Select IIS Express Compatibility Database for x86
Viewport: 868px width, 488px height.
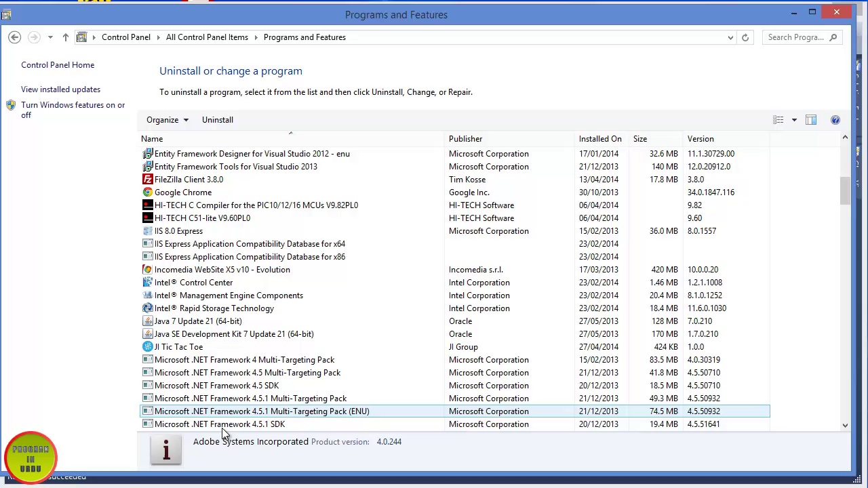(454, 257)
